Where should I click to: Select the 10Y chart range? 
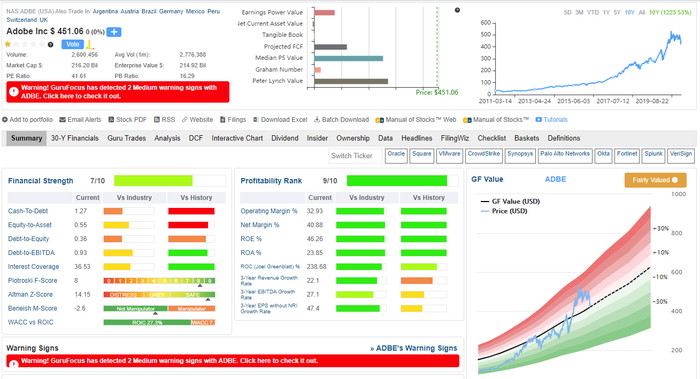pyautogui.click(x=629, y=12)
